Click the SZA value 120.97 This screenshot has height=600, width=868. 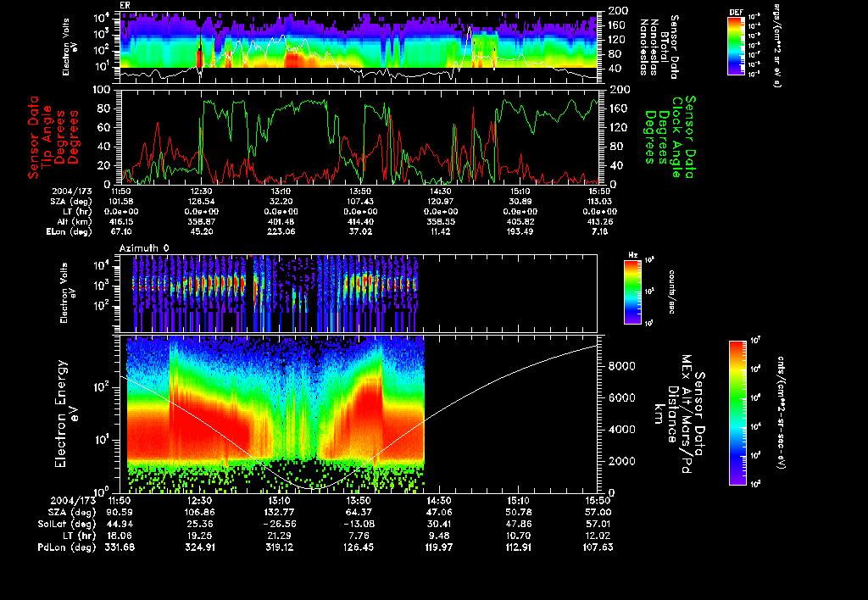tap(440, 202)
